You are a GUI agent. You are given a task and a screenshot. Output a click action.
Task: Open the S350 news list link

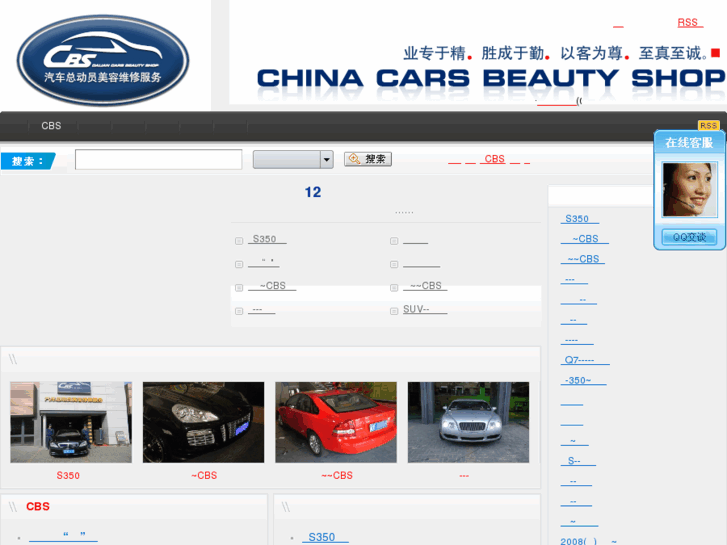click(267, 239)
